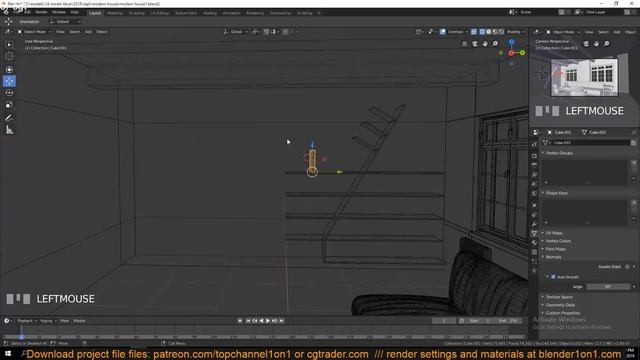This screenshot has height=360, width=640.
Task: Open the Texture checker properties tab
Action: [534, 252]
